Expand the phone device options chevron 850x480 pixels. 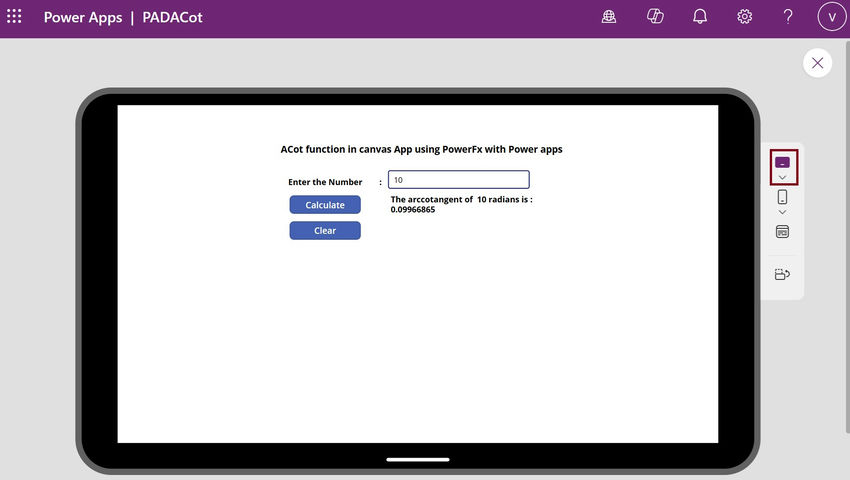click(782, 212)
